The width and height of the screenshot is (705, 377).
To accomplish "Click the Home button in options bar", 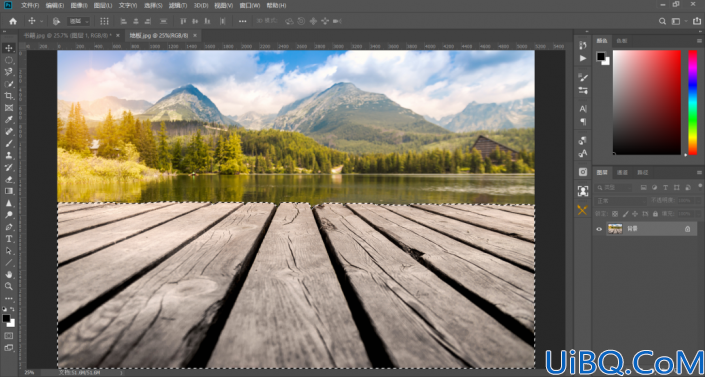I will pyautogui.click(x=13, y=21).
